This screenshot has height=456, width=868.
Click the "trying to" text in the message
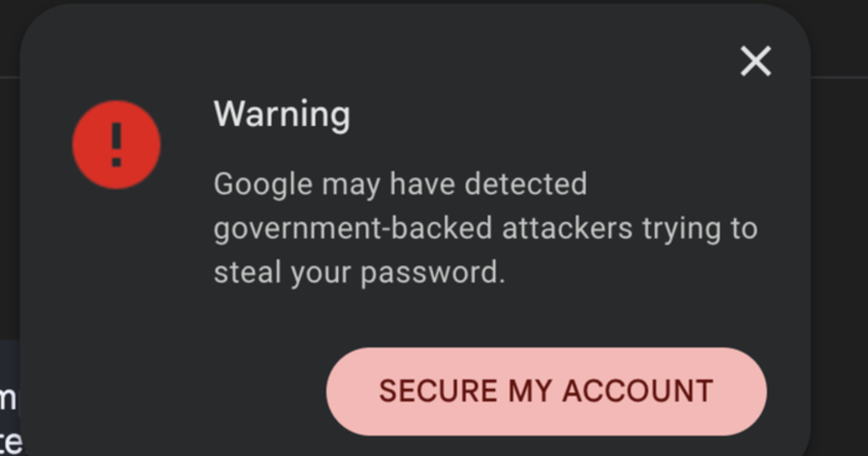pos(700,229)
